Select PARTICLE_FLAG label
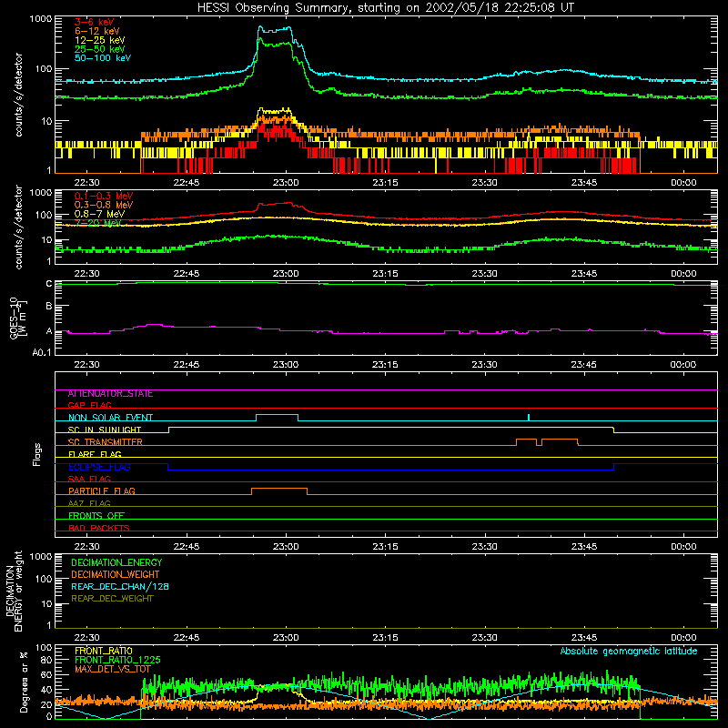Screen dimensions: 728x728 101,491
